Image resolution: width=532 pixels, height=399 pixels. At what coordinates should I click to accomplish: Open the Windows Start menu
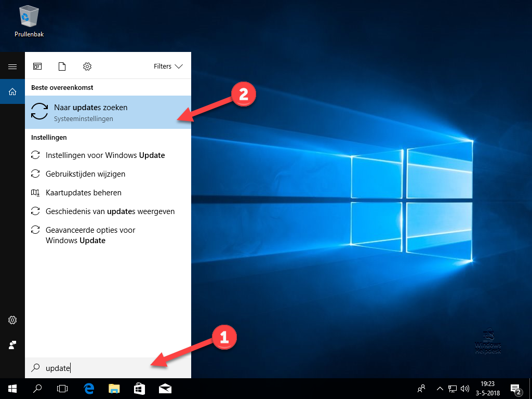(x=12, y=389)
